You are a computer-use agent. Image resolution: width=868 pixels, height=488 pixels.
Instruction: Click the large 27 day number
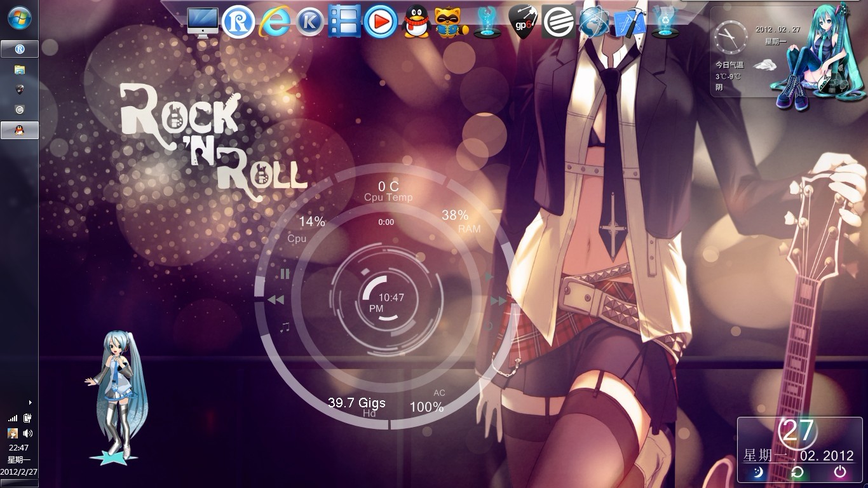(x=798, y=430)
